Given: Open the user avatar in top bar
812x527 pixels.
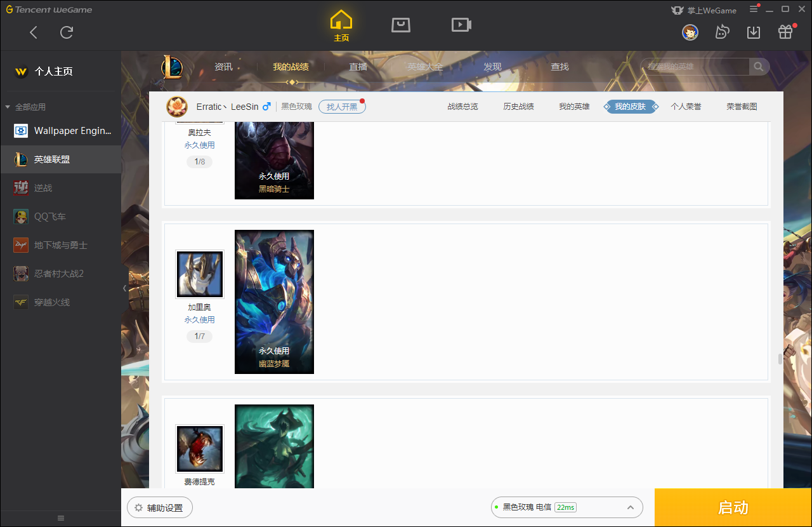Looking at the screenshot, I should (x=690, y=32).
